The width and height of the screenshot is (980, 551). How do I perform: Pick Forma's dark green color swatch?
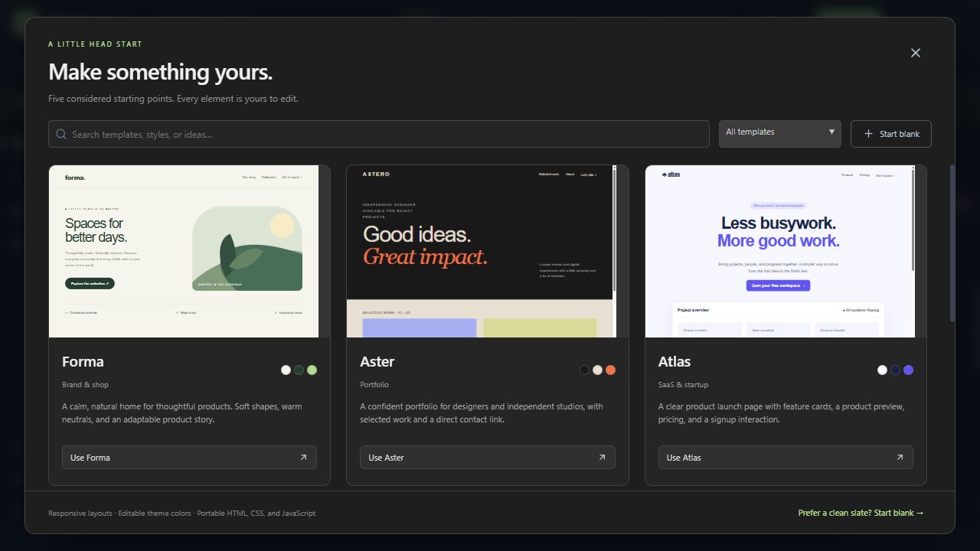(299, 370)
